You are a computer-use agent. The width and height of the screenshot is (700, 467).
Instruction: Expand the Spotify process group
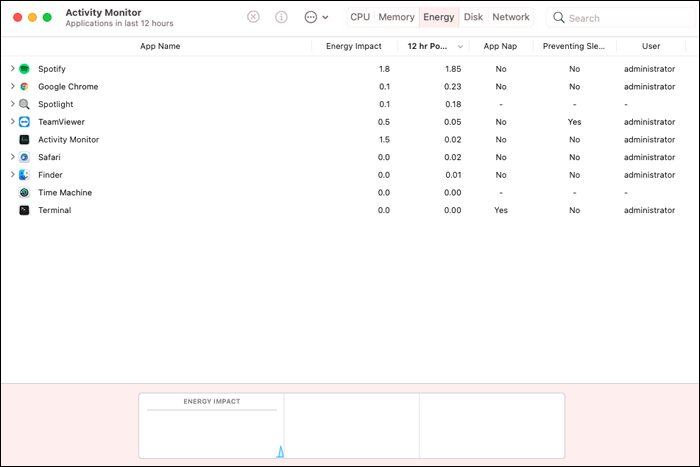coord(12,68)
